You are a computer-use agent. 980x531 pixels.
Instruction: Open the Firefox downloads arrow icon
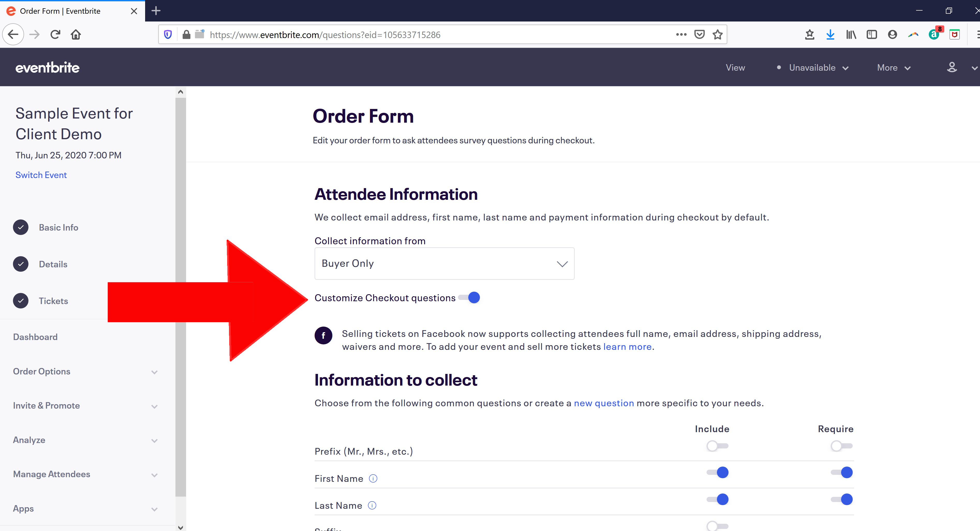pyautogui.click(x=830, y=35)
